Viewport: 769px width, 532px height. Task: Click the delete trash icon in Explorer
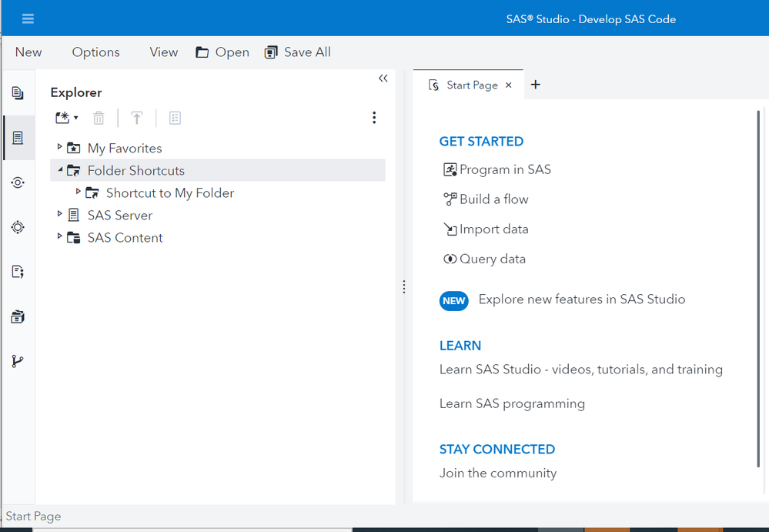click(x=99, y=118)
